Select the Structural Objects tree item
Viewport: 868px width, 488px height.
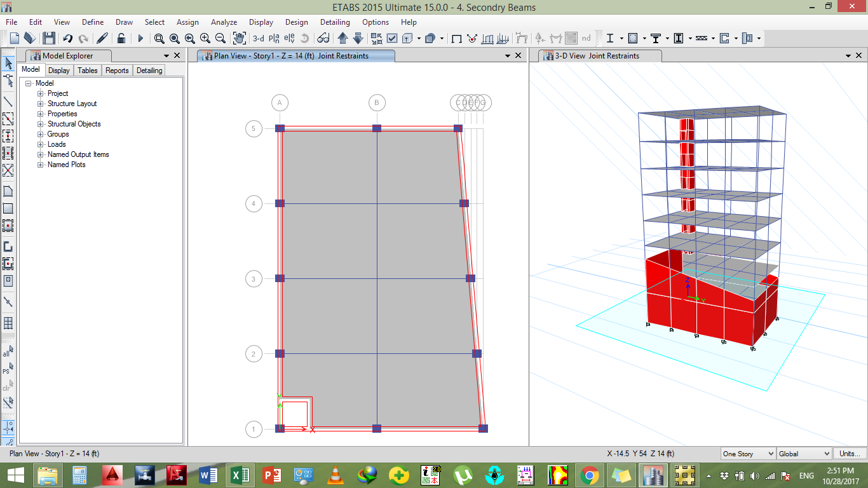tap(74, 124)
